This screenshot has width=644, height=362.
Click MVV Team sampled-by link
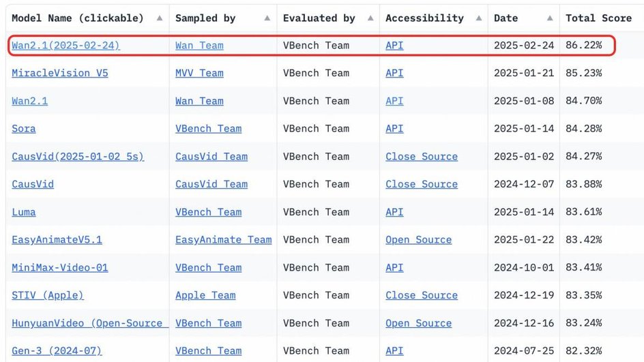point(199,73)
